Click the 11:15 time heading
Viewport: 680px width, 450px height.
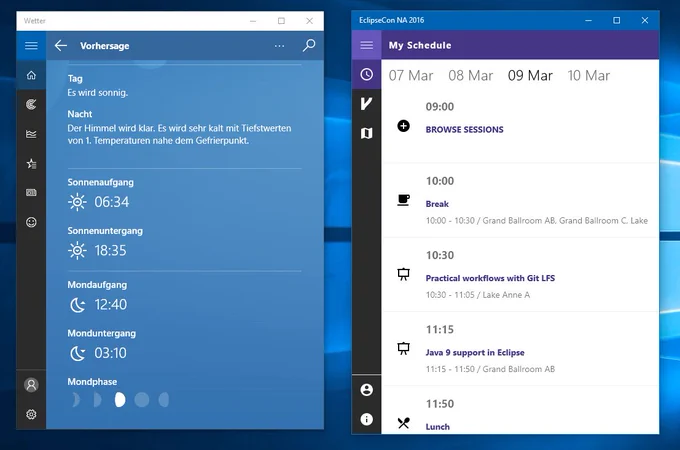pyautogui.click(x=440, y=329)
